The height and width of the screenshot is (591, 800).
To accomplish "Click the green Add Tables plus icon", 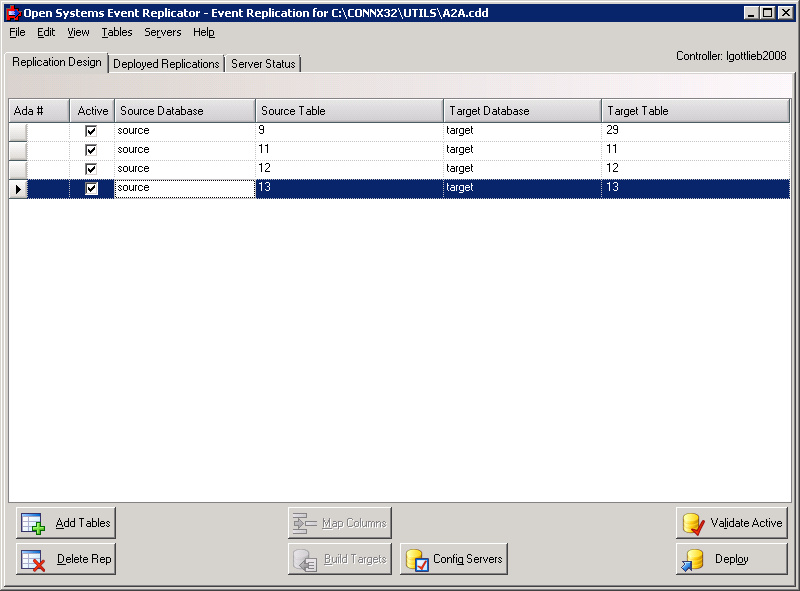I will tap(35, 522).
